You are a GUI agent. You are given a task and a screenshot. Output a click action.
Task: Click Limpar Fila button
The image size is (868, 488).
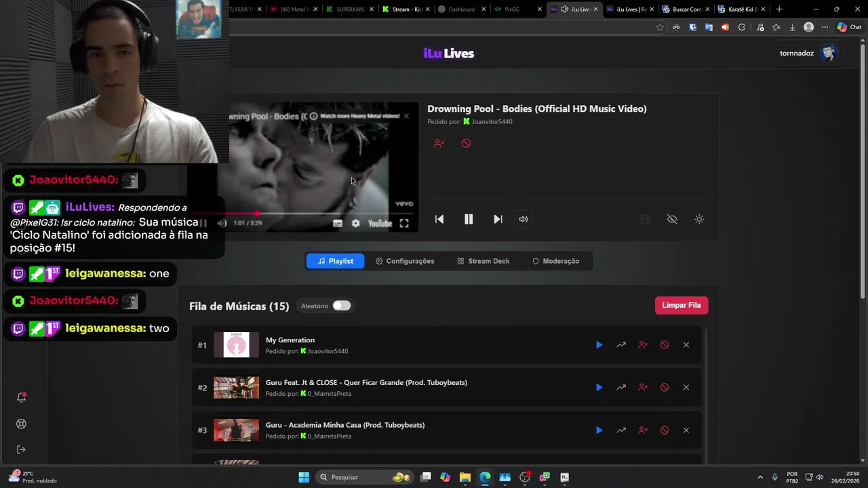click(682, 305)
